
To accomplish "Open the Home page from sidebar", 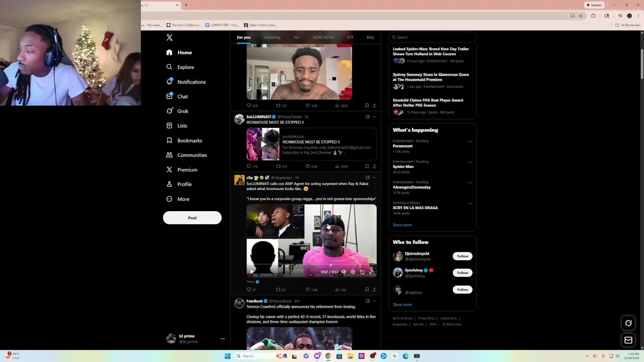I will [179, 52].
